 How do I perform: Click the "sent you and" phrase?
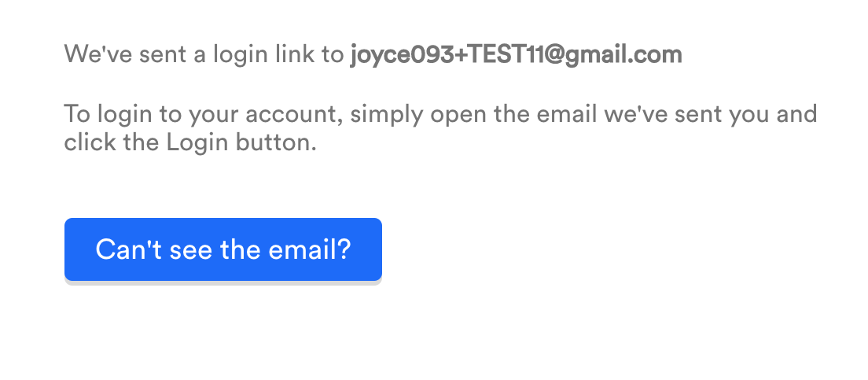click(x=747, y=115)
